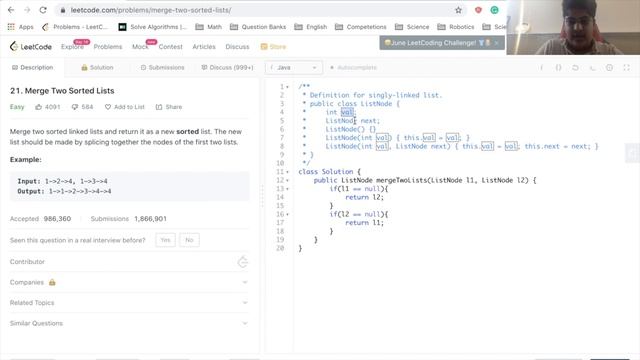Click the panel divider drag handle
Screen dimensions: 640x360
(x=262, y=196)
